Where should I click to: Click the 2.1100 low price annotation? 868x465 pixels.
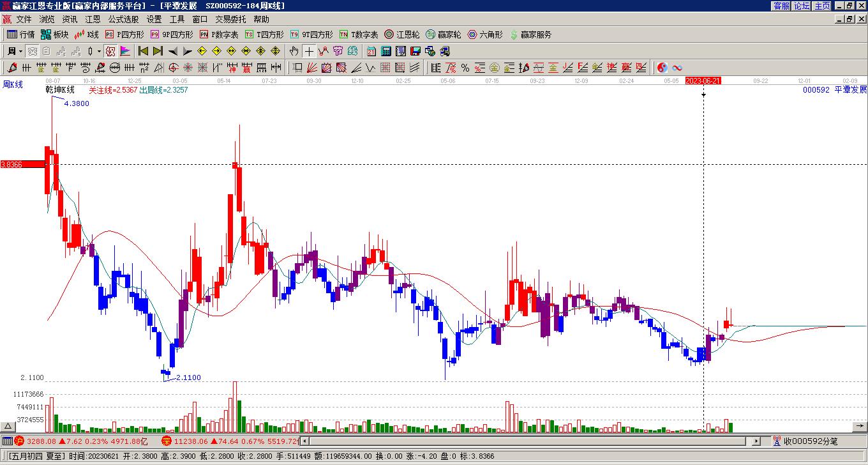pyautogui.click(x=188, y=377)
